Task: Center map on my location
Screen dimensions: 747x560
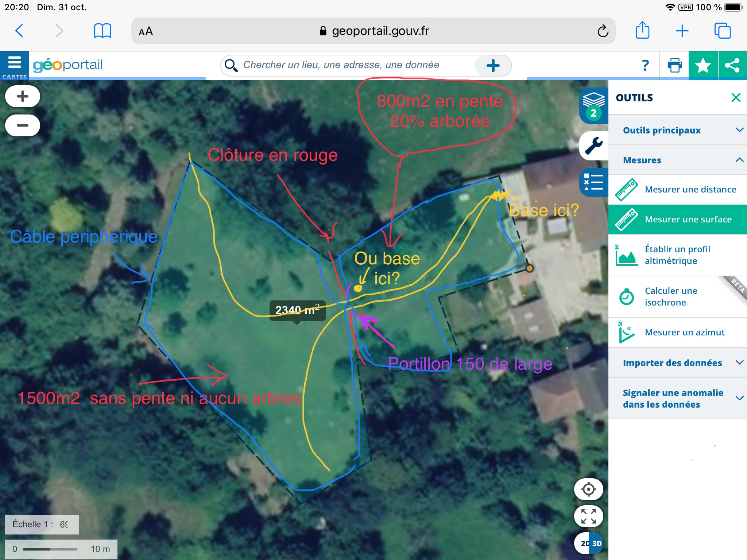Action: 588,489
